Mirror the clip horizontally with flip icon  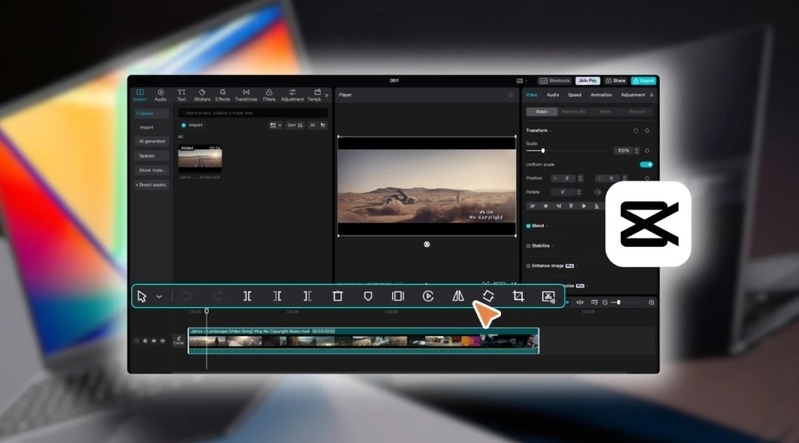[458, 296]
